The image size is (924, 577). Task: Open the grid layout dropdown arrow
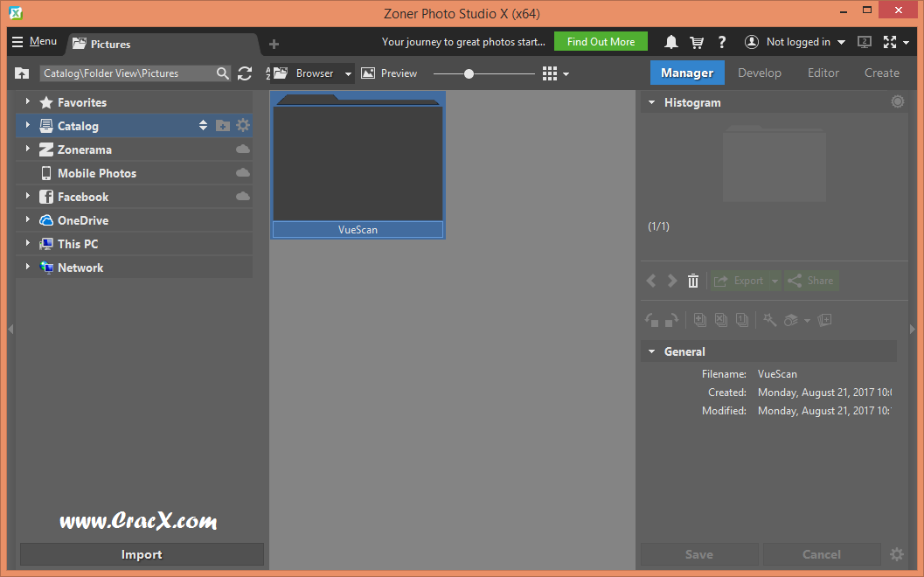(x=566, y=74)
